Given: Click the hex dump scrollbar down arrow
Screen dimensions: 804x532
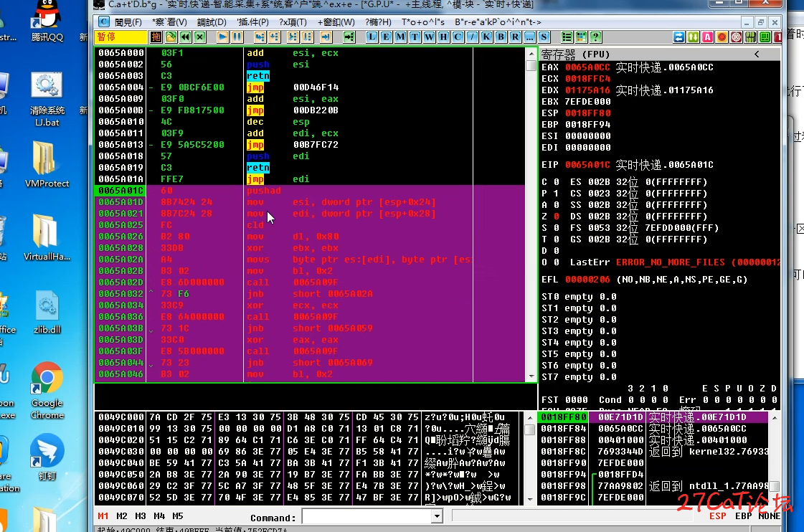Looking at the screenshot, I should 530,499.
